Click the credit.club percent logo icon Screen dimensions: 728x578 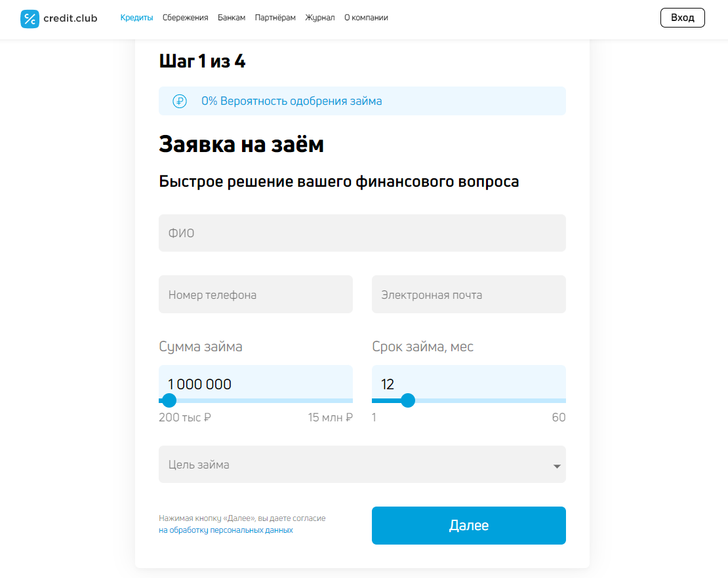pos(30,18)
